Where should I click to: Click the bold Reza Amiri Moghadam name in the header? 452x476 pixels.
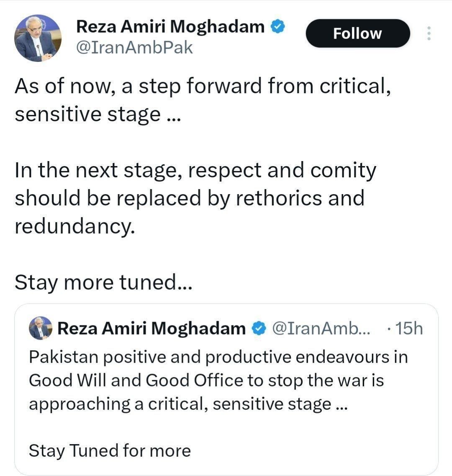pyautogui.click(x=170, y=27)
